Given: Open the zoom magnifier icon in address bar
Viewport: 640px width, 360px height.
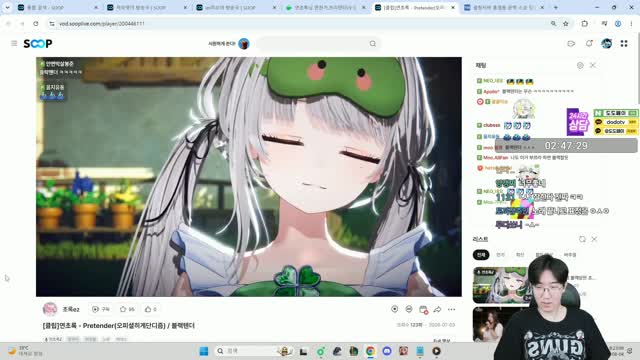Looking at the screenshot, I should [553, 24].
